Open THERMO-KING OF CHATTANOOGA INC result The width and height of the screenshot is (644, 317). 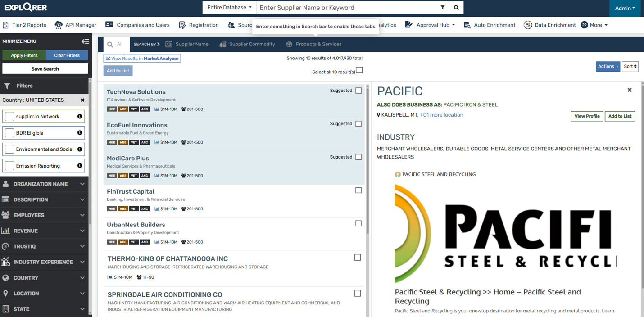[x=168, y=259]
